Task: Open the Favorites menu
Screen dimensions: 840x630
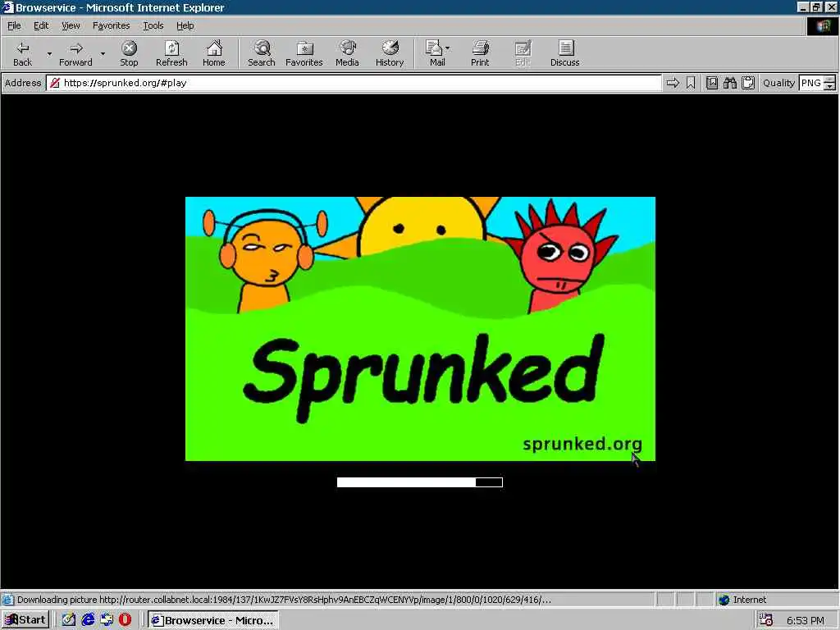Action: click(111, 25)
